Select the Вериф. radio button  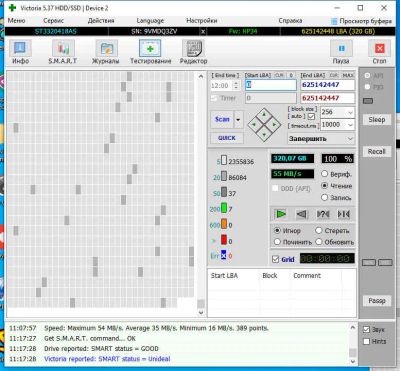click(x=324, y=174)
